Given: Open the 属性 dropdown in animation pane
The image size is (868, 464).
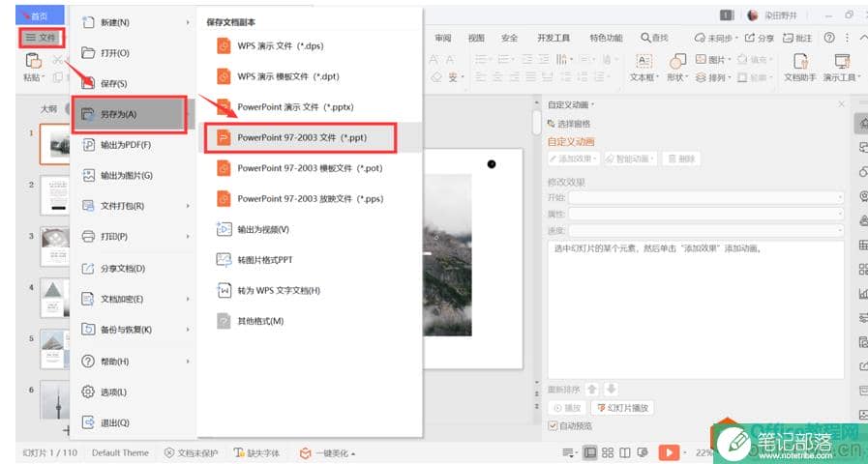Looking at the screenshot, I should click(705, 214).
